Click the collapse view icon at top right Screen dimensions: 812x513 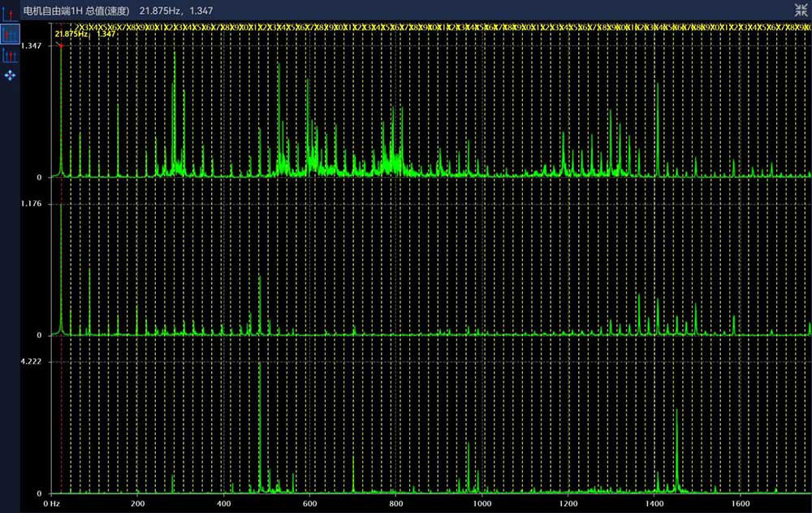pyautogui.click(x=800, y=9)
